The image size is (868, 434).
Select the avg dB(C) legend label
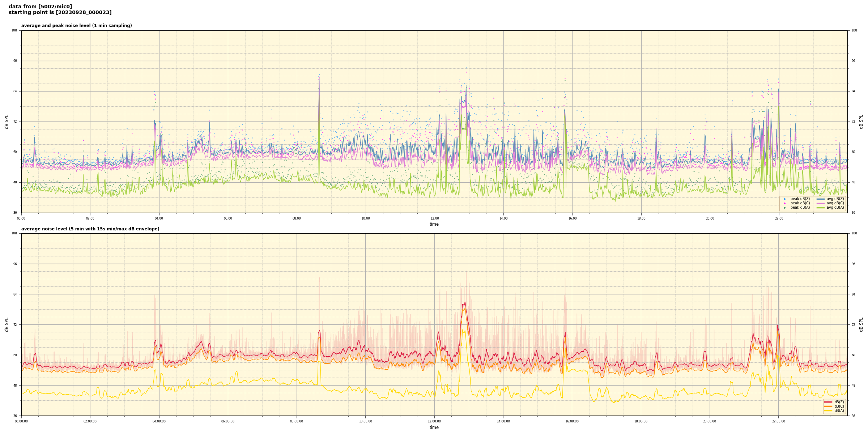(x=835, y=203)
